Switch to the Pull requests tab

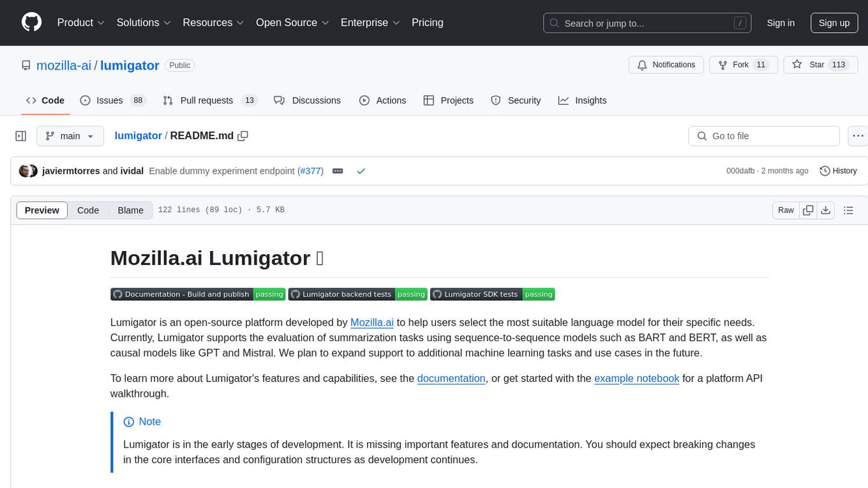[209, 100]
